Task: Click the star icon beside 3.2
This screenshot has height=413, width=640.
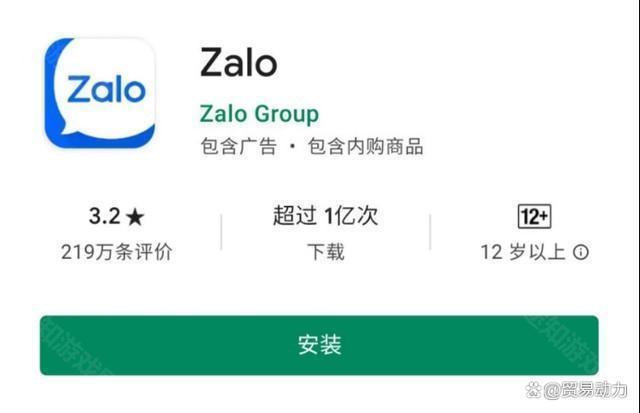Action: tap(135, 217)
